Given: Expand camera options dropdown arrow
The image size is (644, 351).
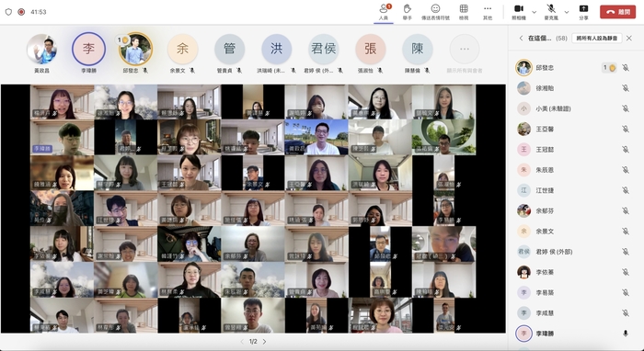Looking at the screenshot, I should click(534, 12).
